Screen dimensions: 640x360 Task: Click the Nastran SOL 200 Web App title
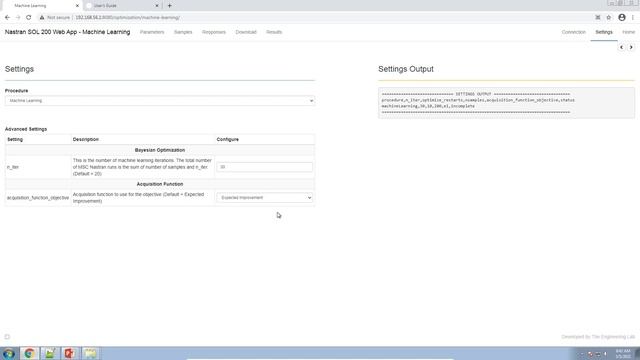point(67,32)
